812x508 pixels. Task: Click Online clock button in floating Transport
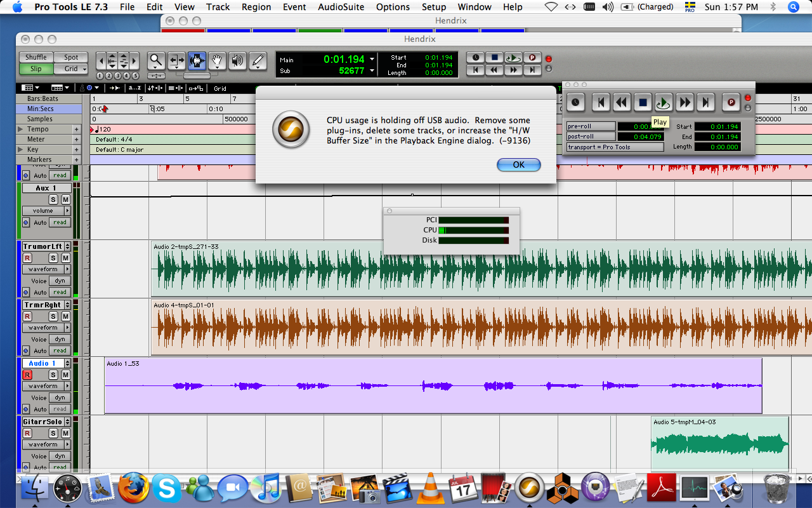click(x=576, y=102)
